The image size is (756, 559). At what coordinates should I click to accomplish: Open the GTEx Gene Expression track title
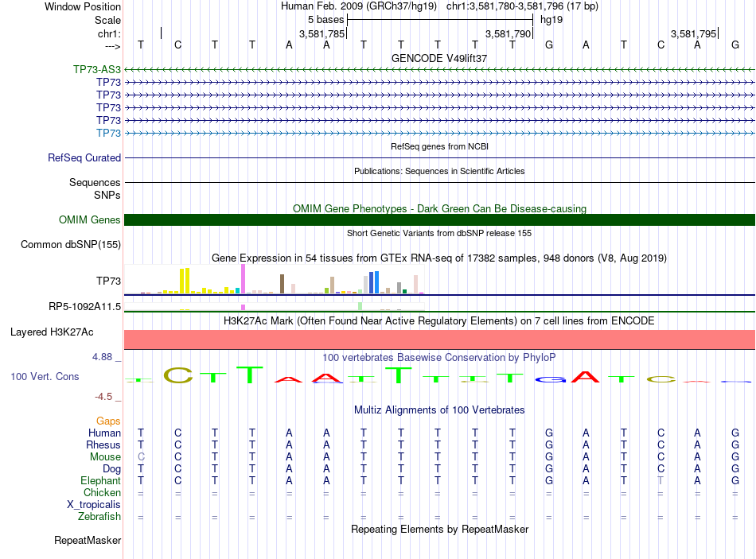[x=439, y=258]
